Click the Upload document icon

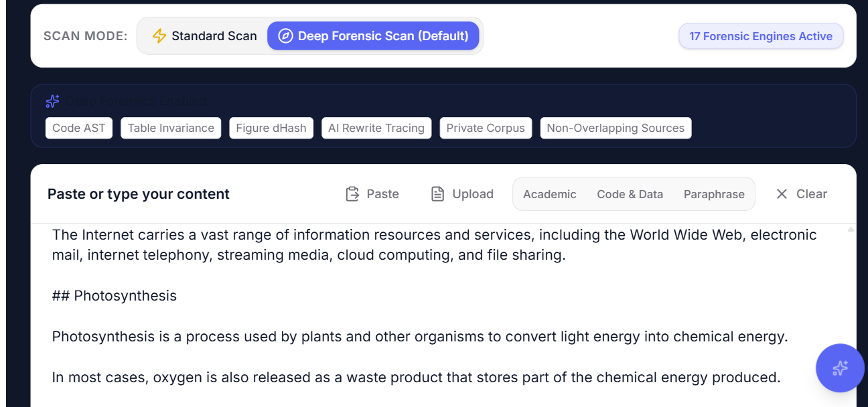(x=438, y=194)
